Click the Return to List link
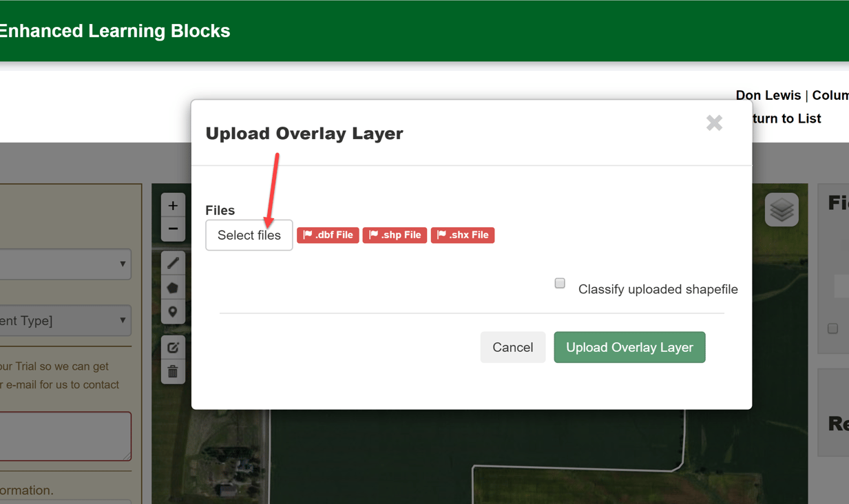 (x=788, y=118)
